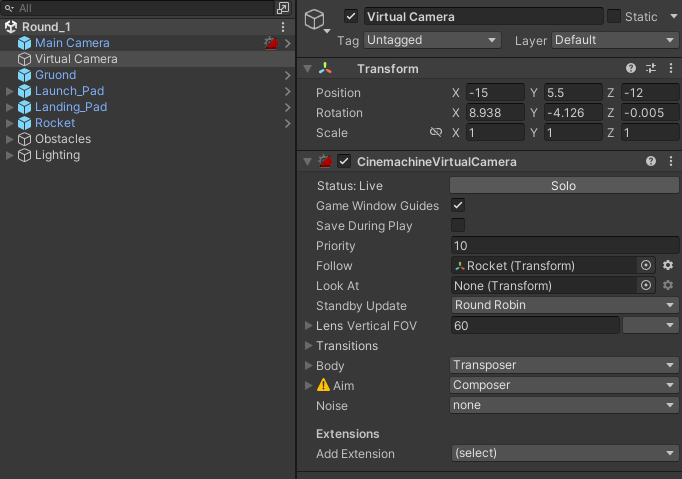The image size is (682, 479).
Task: Uncheck Game Window Guides
Action: point(458,205)
